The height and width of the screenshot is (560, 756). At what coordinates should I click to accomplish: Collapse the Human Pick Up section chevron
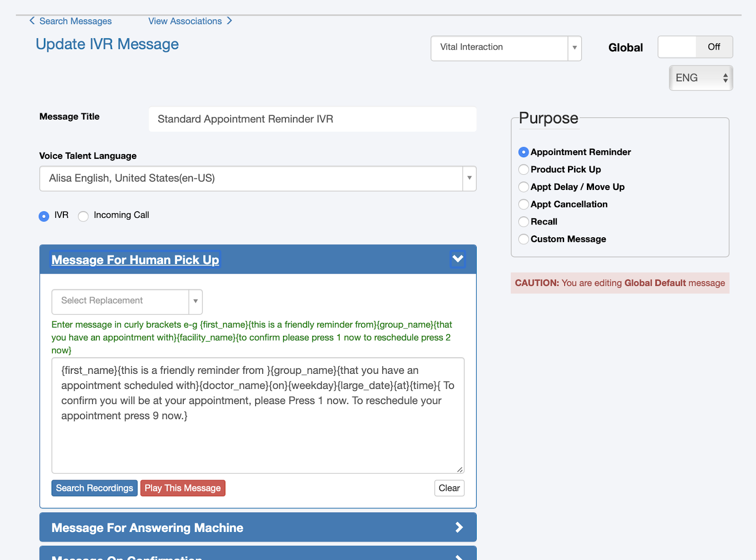click(457, 259)
